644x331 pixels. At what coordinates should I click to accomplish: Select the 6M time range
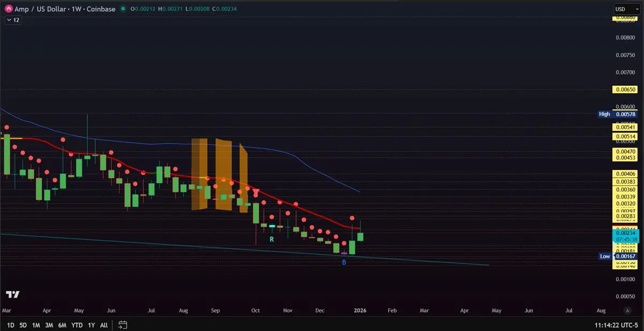pos(62,325)
